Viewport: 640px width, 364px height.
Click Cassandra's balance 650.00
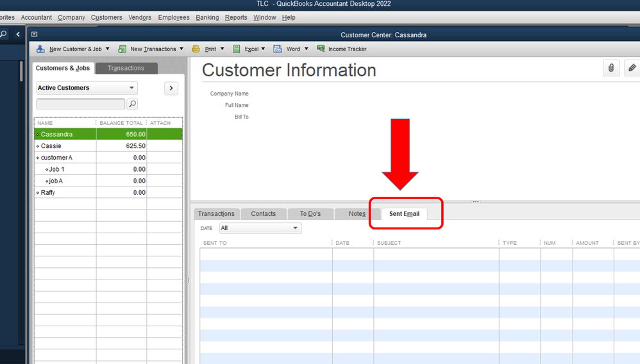pos(135,134)
